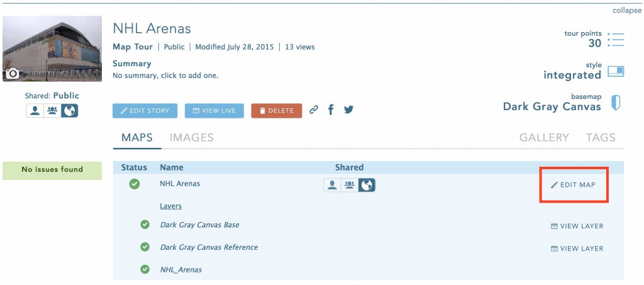This screenshot has width=644, height=285.
Task: Collapse the story details panel
Action: pos(627,11)
